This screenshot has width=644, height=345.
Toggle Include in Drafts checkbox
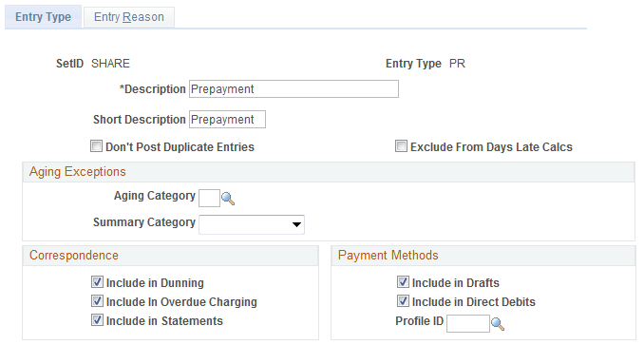[x=403, y=282]
